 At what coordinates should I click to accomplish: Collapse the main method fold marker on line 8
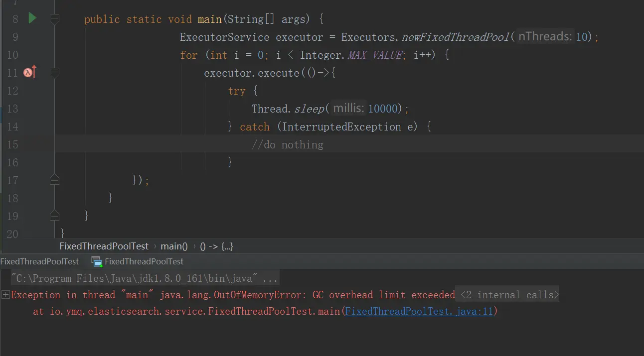55,19
